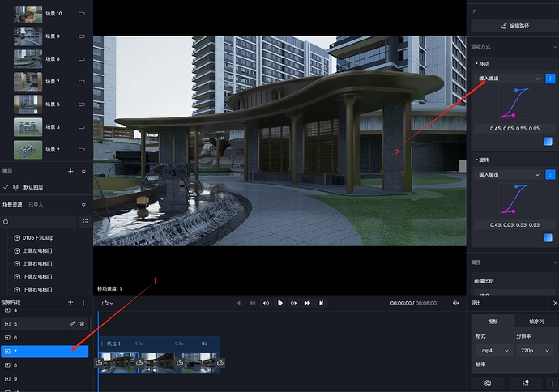Select highlighted video clip 7

click(x=45, y=352)
